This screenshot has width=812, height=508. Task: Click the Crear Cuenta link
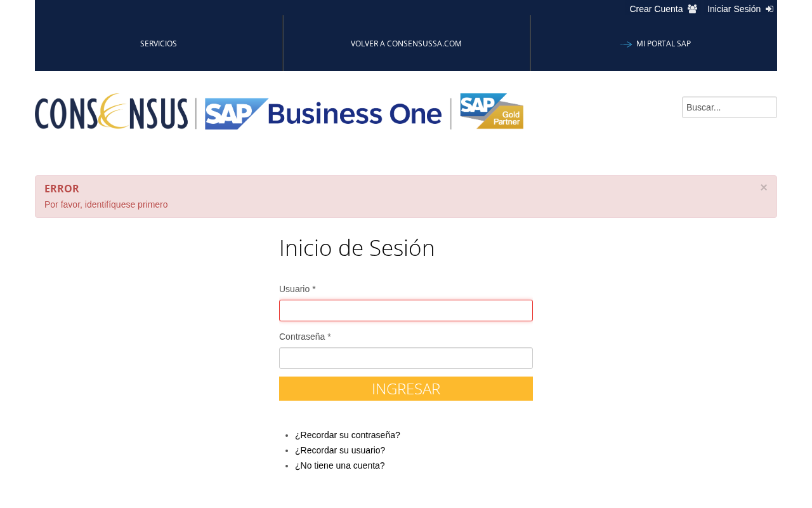pyautogui.click(x=656, y=9)
